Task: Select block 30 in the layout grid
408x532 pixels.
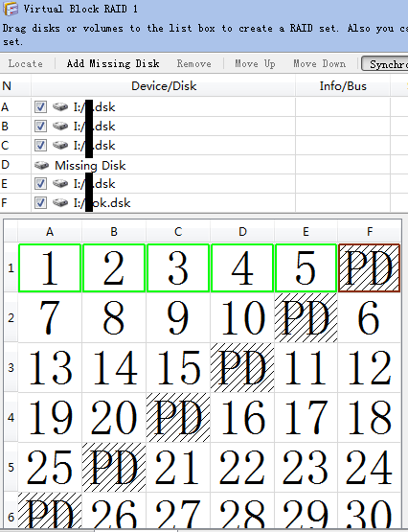Action: pyautogui.click(x=370, y=511)
